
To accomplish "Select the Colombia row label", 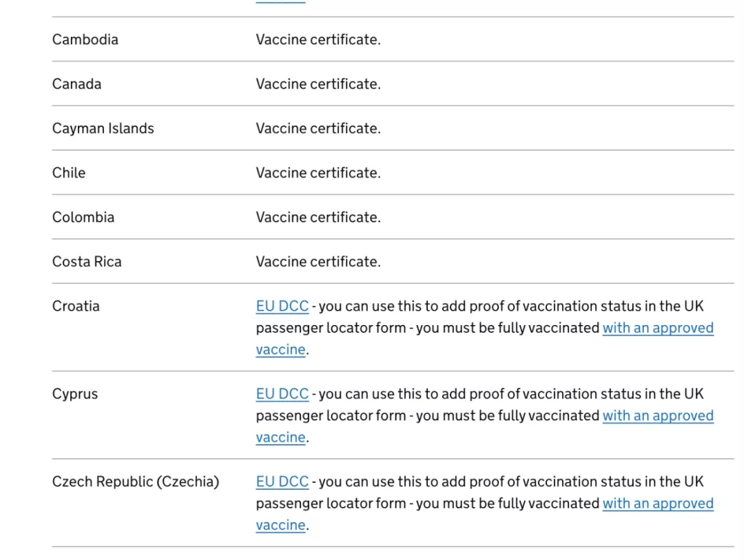I will 83,217.
